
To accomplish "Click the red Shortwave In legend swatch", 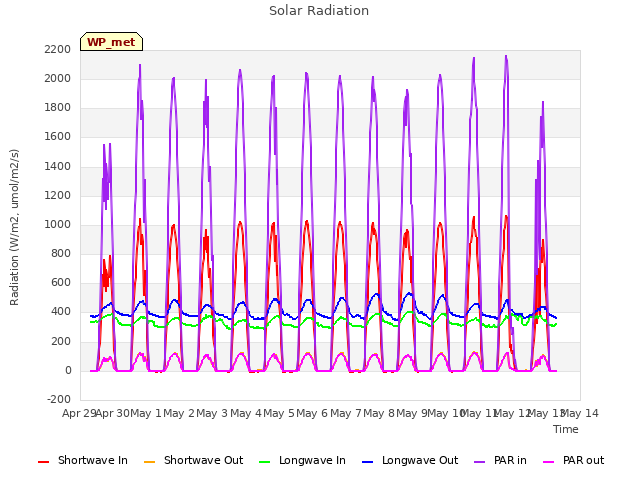I will click(44, 462).
